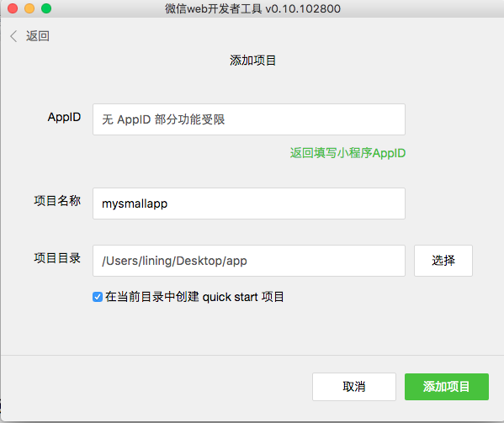Click the /Users/lining/Desktop/app path text
This screenshot has height=423, width=504.
(174, 261)
